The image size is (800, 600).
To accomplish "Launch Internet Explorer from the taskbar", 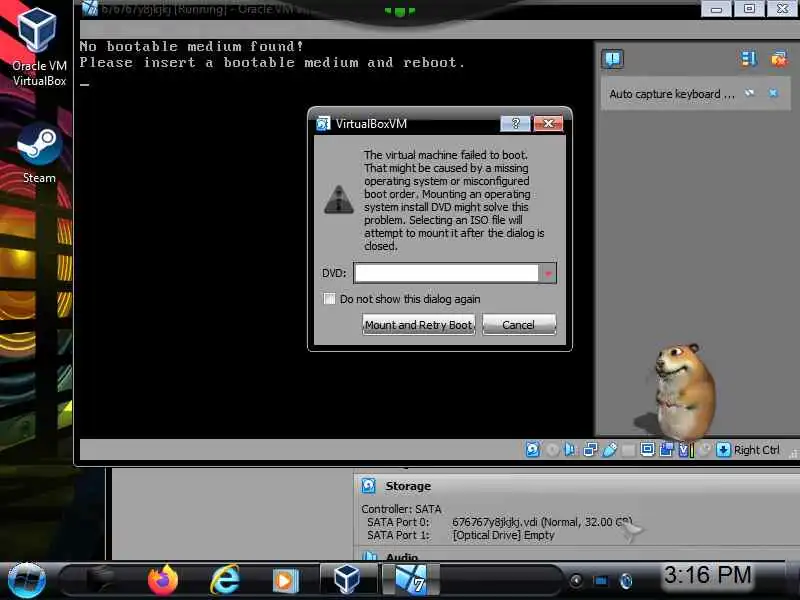I will pyautogui.click(x=224, y=580).
